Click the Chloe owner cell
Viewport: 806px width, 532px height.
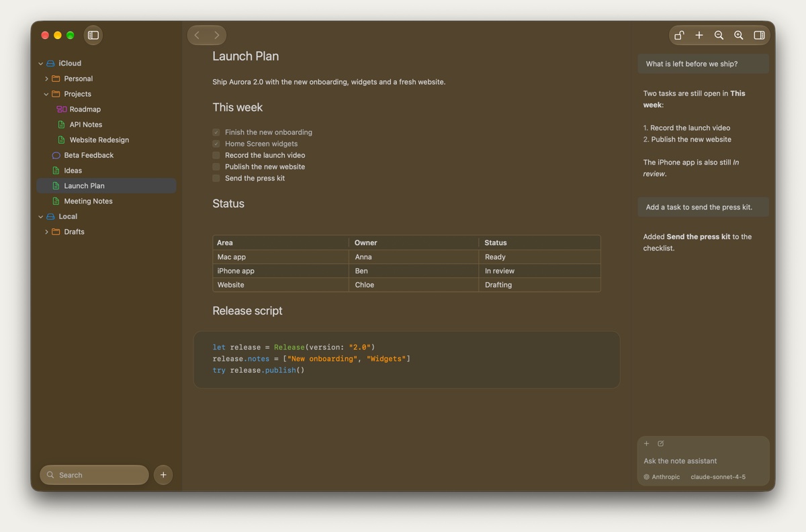tap(414, 285)
